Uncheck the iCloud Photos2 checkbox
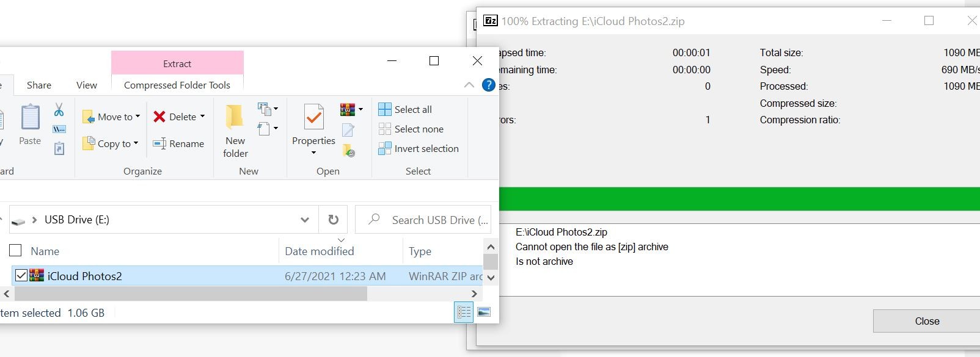Screen dimensions: 980x357 pyautogui.click(x=21, y=275)
